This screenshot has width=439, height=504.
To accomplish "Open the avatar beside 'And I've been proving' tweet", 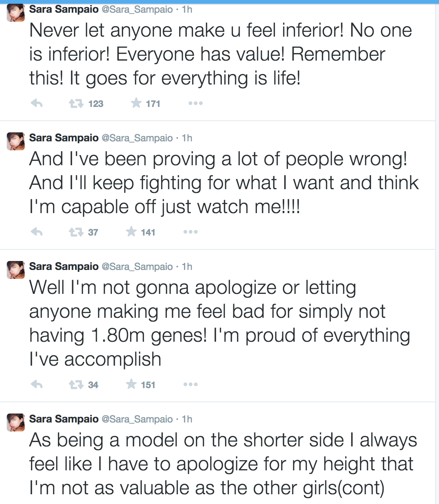I will pyautogui.click(x=16, y=141).
